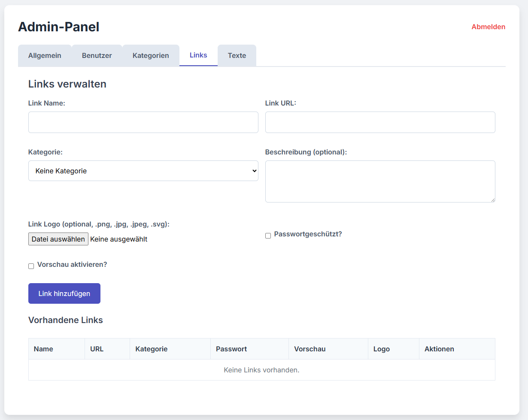Switch to the Allgemein tab
Screen dimensions: 528x420
[45, 55]
